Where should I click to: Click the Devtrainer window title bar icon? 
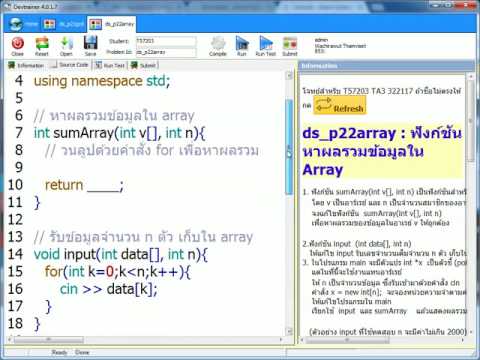pyautogui.click(x=7, y=6)
